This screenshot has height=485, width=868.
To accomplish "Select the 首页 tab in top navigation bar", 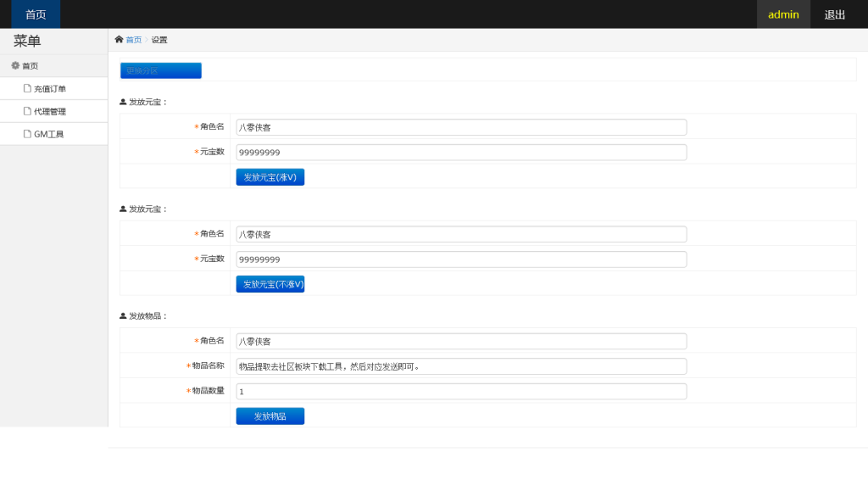I will tap(36, 14).
